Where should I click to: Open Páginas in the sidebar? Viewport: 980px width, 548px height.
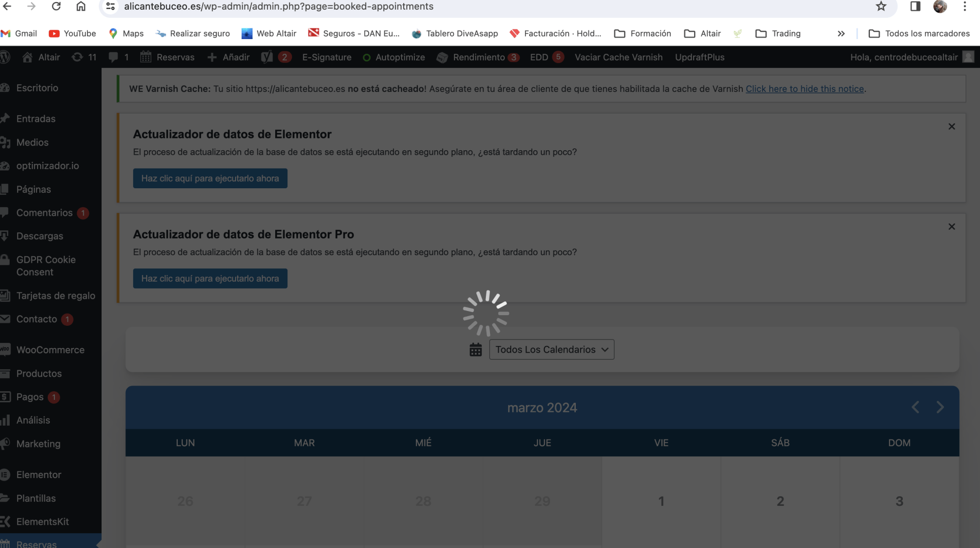(x=34, y=189)
